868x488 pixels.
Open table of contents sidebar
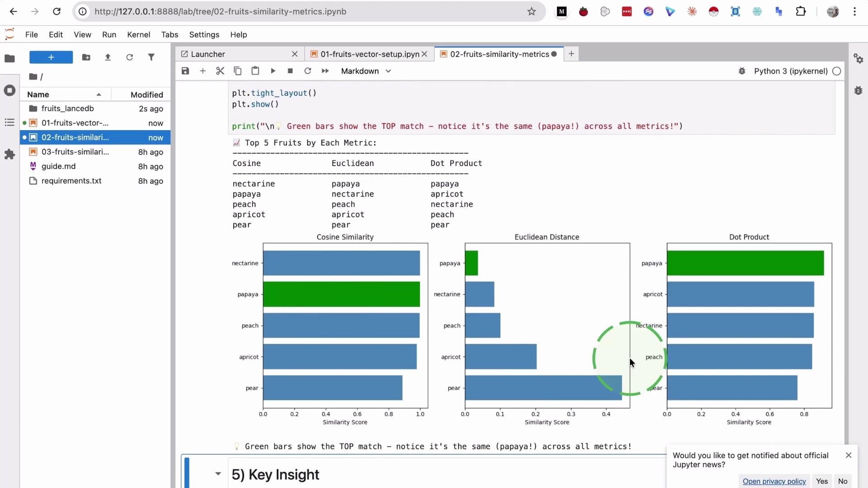click(9, 122)
